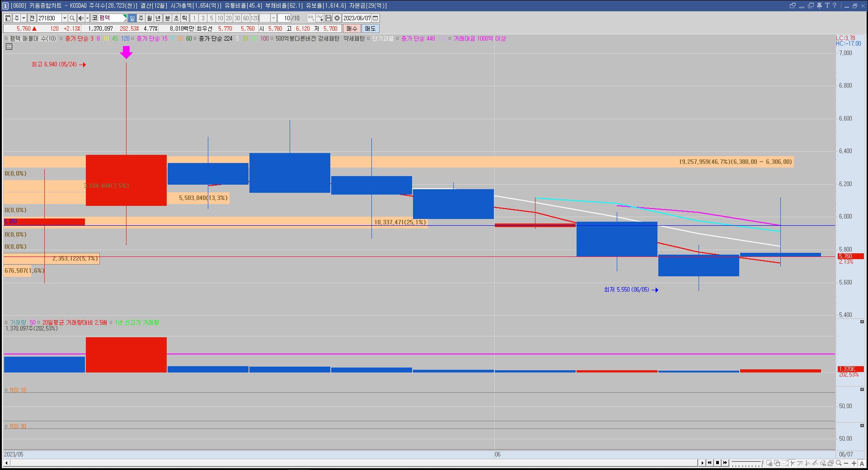Click the zoom magnifier icon at bottom right
This screenshot has width=868, height=470.
pos(839,463)
